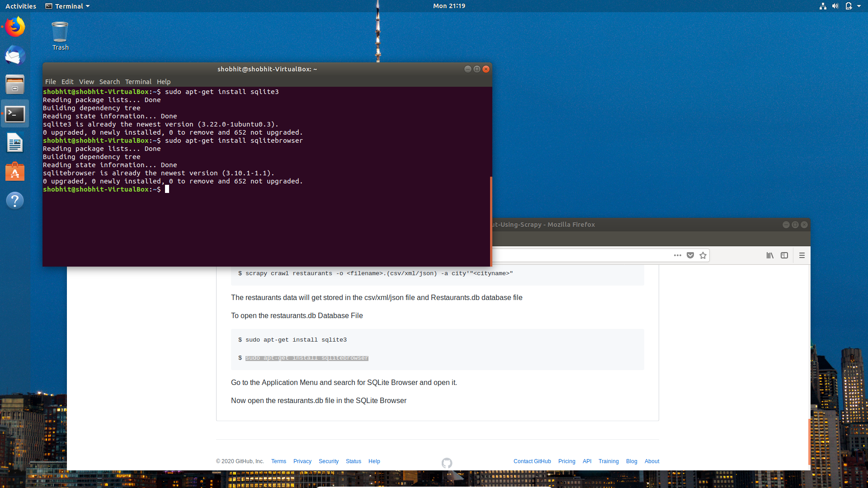Open Ubuntu Software from the dock
868x488 pixels.
[x=15, y=172]
